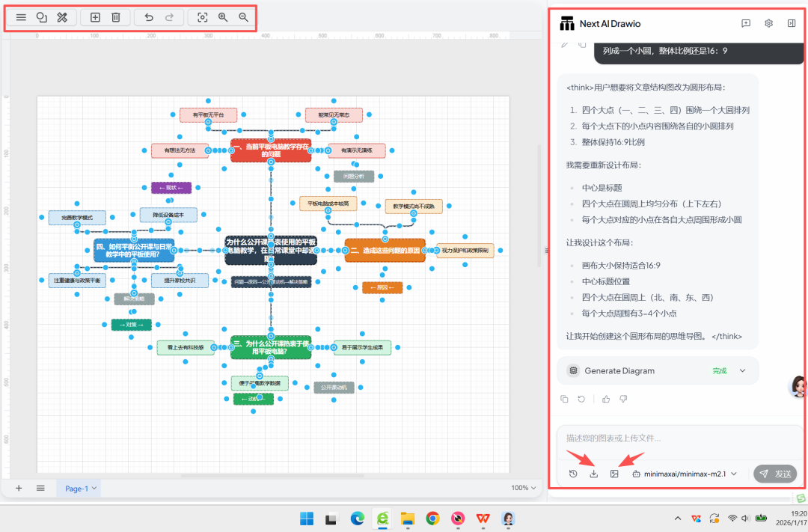Open the hamburger menu in the toolbar
Image resolution: width=808 pixels, height=532 pixels.
coord(21,17)
